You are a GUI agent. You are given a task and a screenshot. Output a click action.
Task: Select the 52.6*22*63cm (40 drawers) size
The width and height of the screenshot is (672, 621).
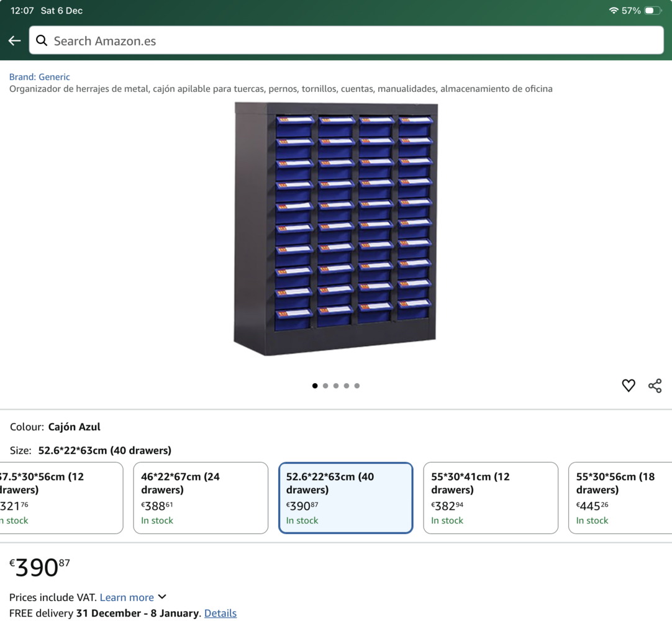pyautogui.click(x=345, y=497)
